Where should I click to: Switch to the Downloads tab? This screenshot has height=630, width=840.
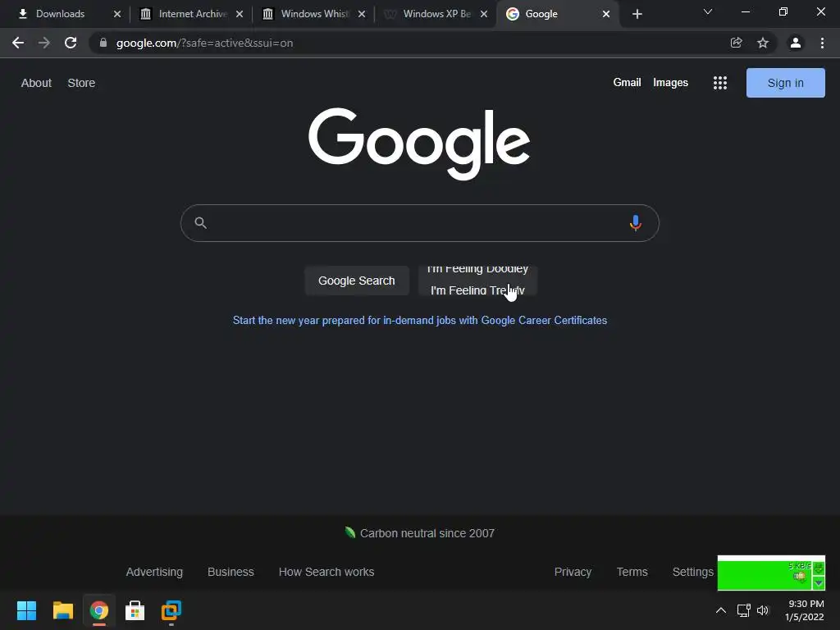[61, 14]
